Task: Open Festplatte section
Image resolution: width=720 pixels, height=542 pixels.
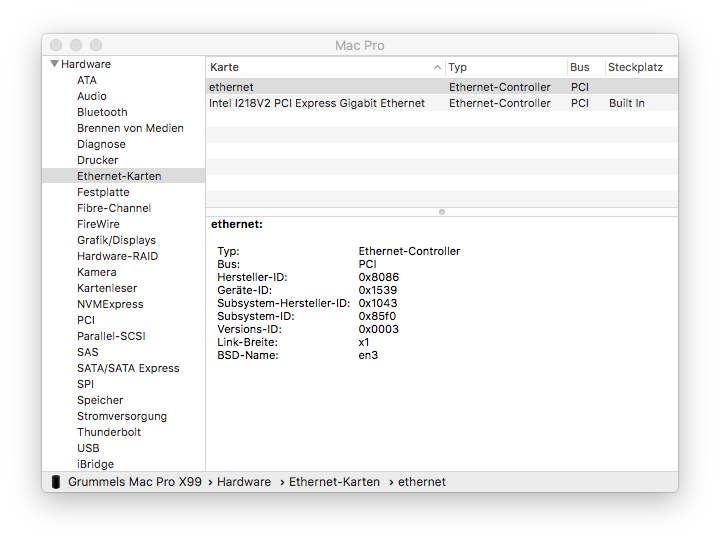Action: [103, 192]
